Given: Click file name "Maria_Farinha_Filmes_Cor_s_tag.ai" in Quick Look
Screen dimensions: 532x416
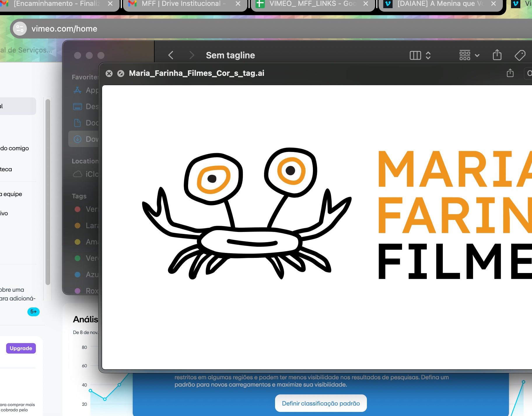Looking at the screenshot, I should (x=197, y=73).
